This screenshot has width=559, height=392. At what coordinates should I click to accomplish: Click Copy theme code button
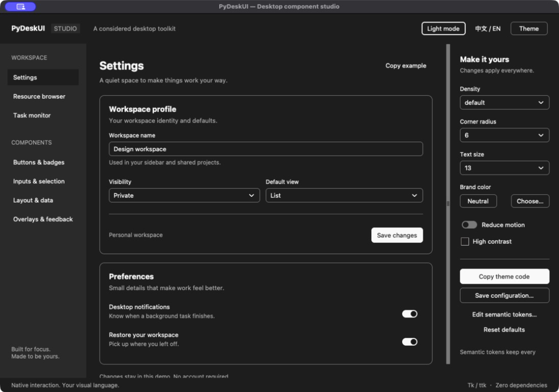click(504, 277)
